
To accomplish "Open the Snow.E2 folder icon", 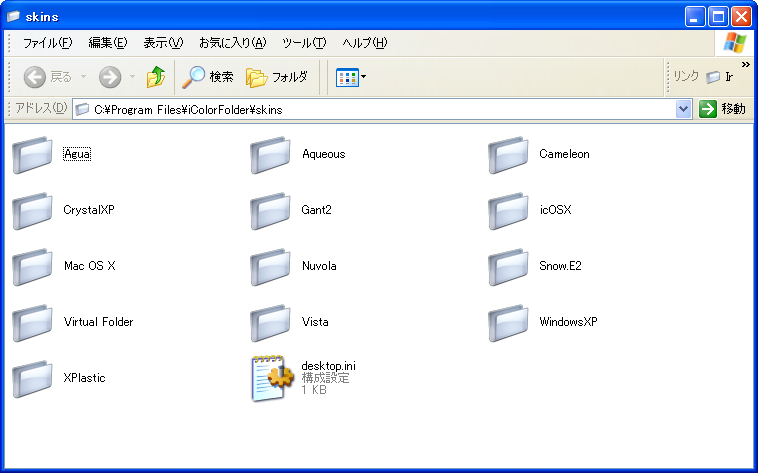I will point(508,267).
